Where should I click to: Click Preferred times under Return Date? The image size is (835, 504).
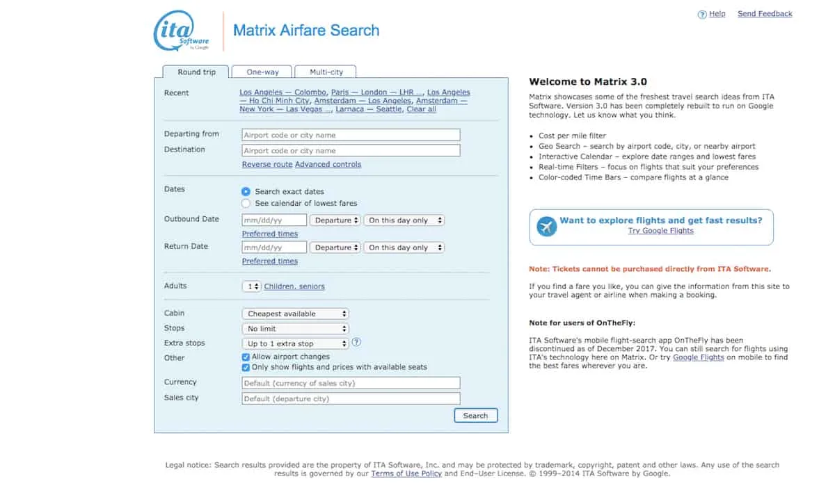270,261
